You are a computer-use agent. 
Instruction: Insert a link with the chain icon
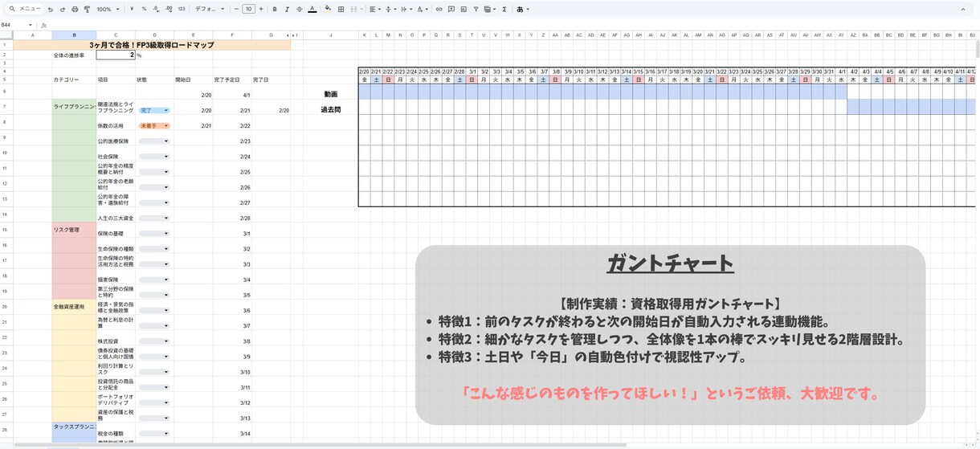[439, 9]
